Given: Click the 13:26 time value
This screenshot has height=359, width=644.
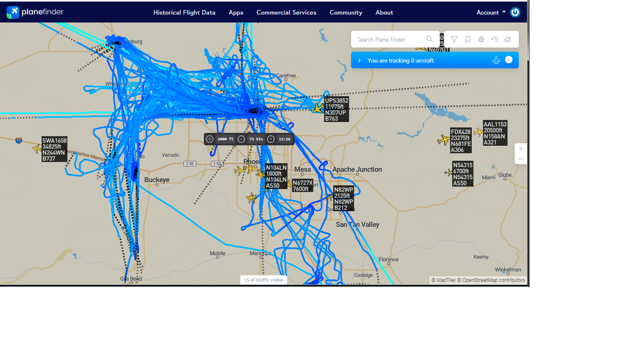Looking at the screenshot, I should tap(285, 139).
